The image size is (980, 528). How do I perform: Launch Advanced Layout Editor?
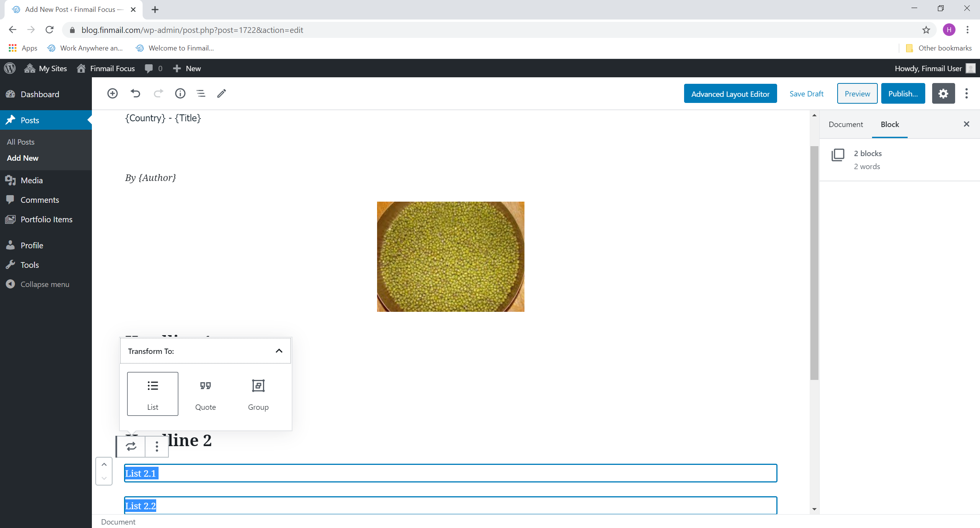730,94
